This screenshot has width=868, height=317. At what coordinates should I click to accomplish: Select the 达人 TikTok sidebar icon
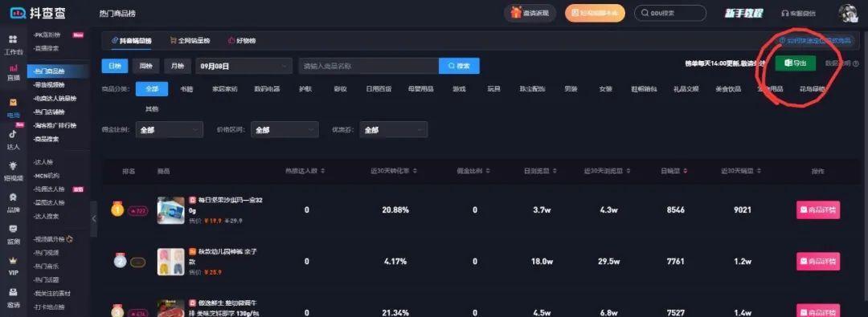point(14,140)
